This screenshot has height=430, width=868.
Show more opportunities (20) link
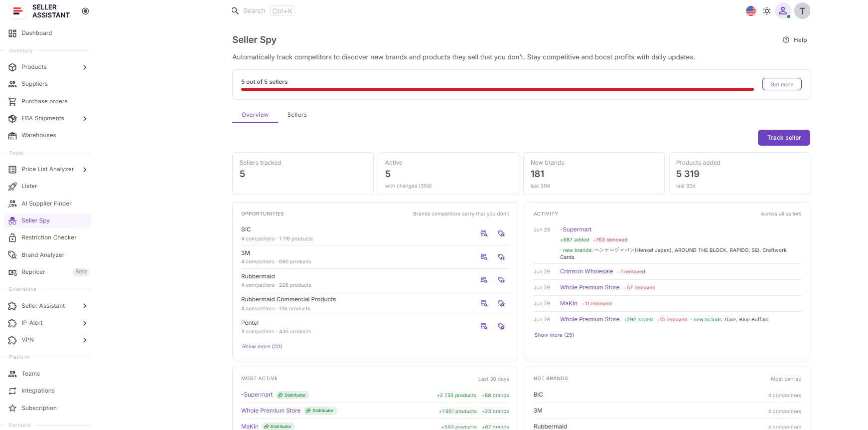tap(262, 347)
